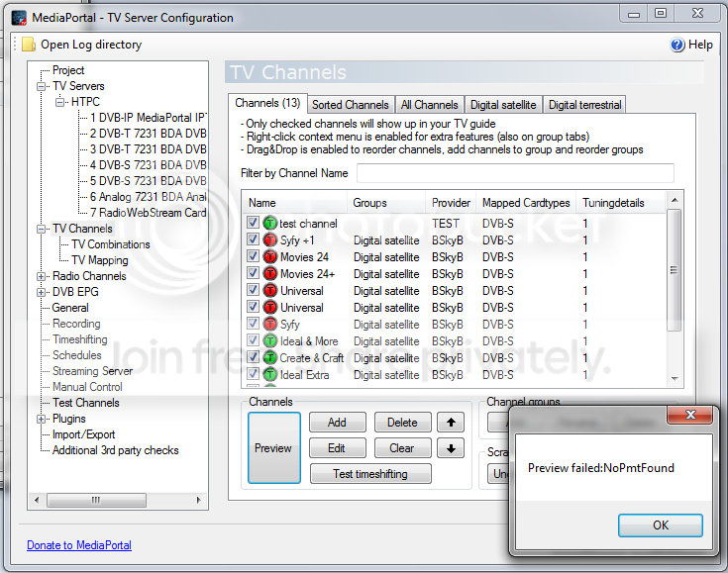Image resolution: width=728 pixels, height=573 pixels.
Task: Open the Donate to MediaPortal link
Action: (79, 545)
